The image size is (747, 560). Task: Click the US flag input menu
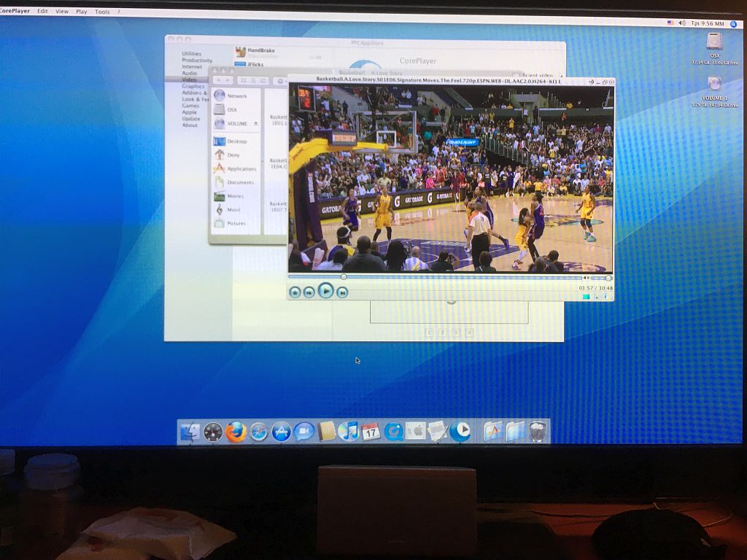pos(671,23)
